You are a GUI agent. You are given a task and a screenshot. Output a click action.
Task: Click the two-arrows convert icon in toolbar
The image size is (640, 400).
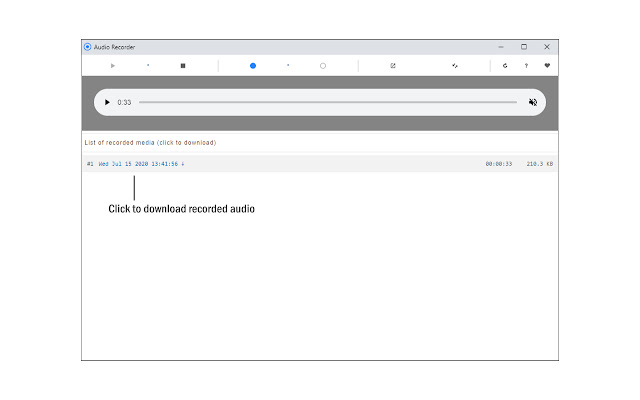tap(455, 66)
